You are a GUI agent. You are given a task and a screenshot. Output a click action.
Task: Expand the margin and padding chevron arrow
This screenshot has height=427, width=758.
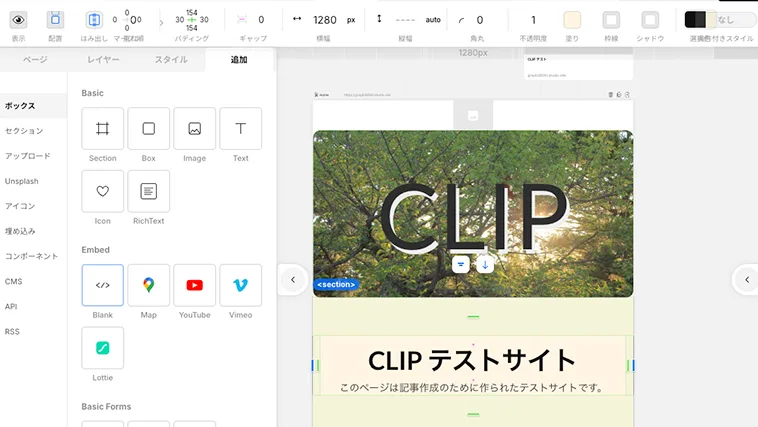(161, 22)
